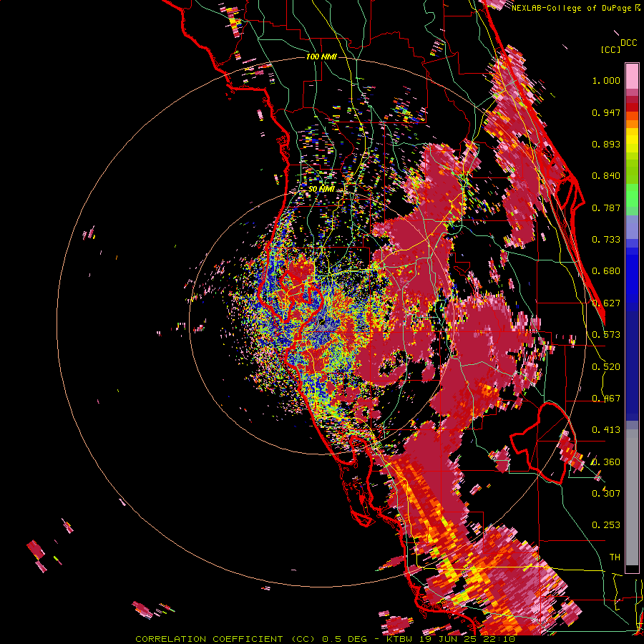Pick the bright green color bar band

[x=632, y=196]
